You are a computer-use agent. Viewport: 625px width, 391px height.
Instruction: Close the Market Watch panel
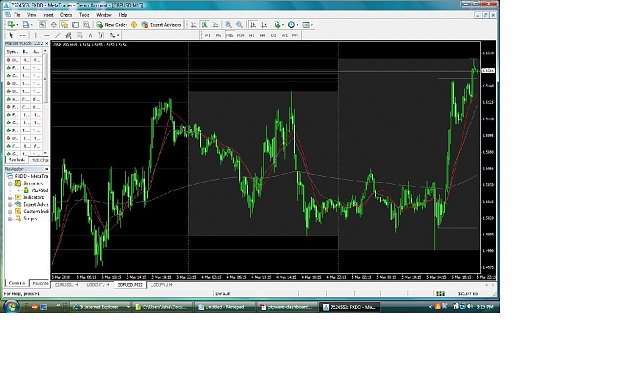pos(47,43)
